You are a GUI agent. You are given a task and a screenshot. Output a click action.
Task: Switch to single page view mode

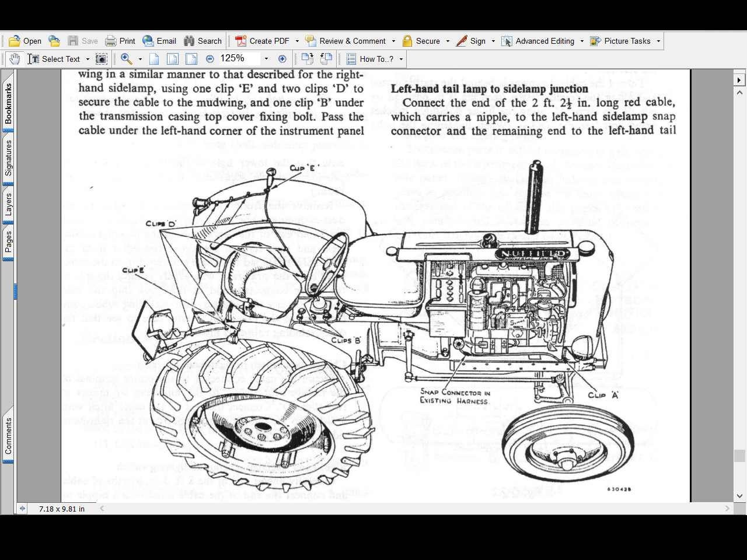tap(154, 58)
